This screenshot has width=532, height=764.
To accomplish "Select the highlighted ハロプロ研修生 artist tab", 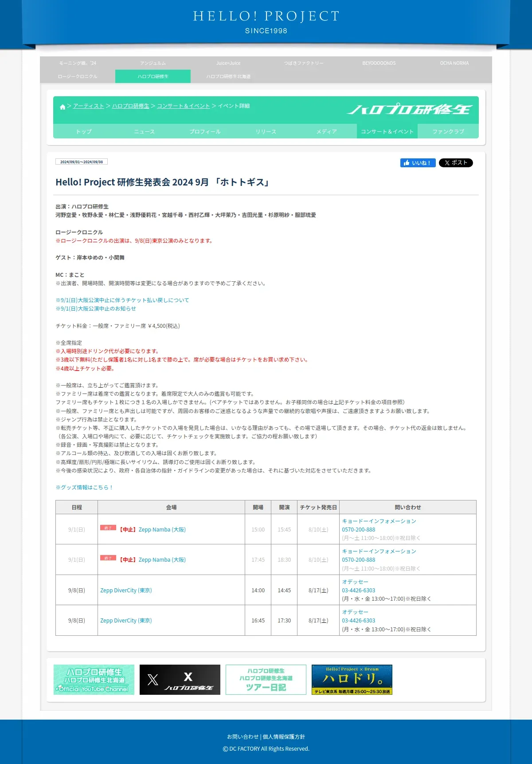I will 153,76.
